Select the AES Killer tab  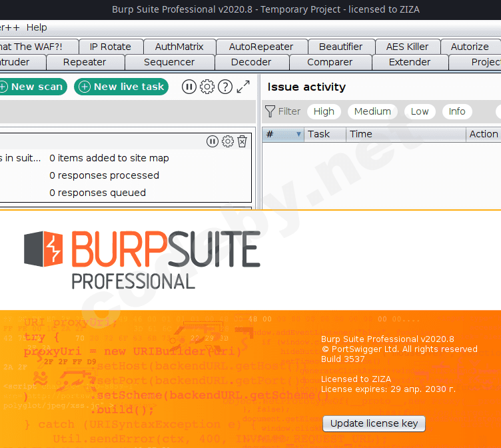point(407,47)
